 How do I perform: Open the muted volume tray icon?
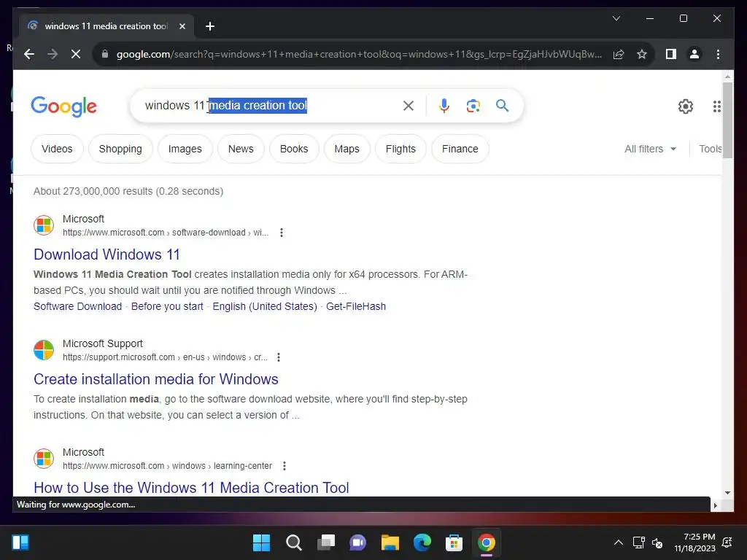pos(657,542)
